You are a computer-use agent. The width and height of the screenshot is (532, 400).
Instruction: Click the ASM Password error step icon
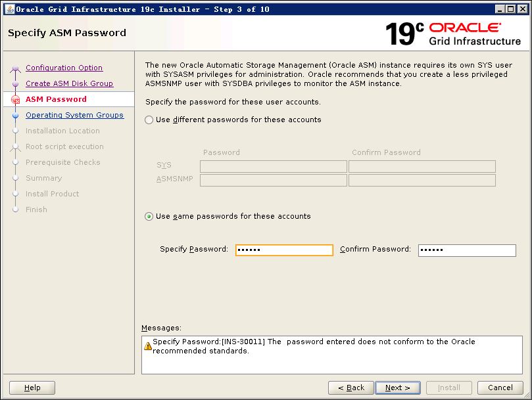pyautogui.click(x=15, y=100)
